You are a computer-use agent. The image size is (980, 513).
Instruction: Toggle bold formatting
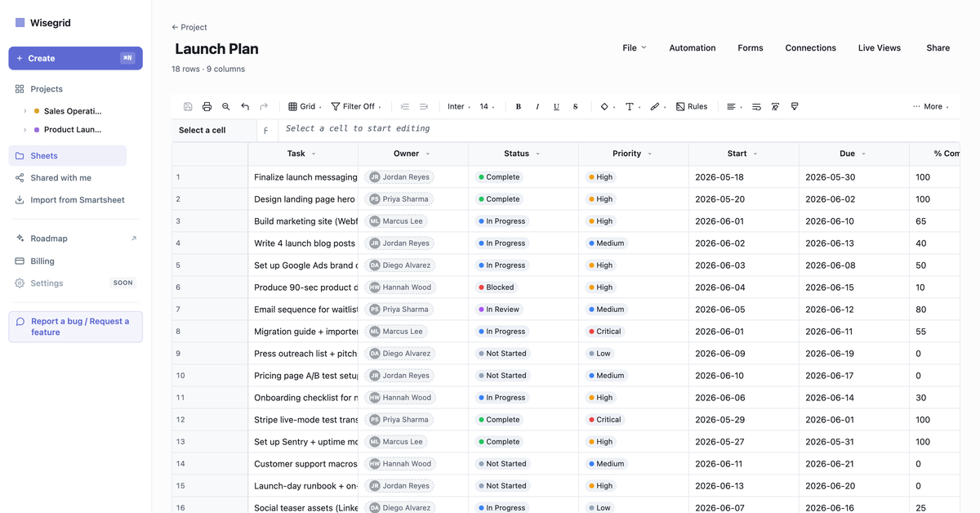[x=519, y=106]
